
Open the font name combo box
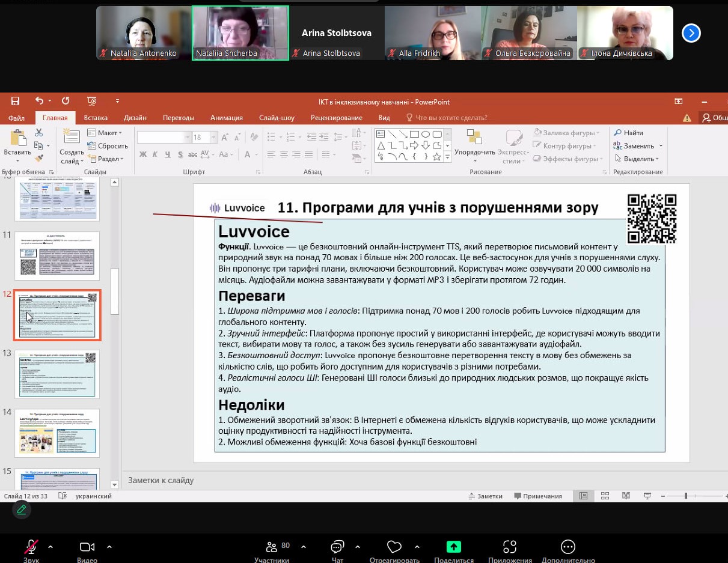point(164,138)
